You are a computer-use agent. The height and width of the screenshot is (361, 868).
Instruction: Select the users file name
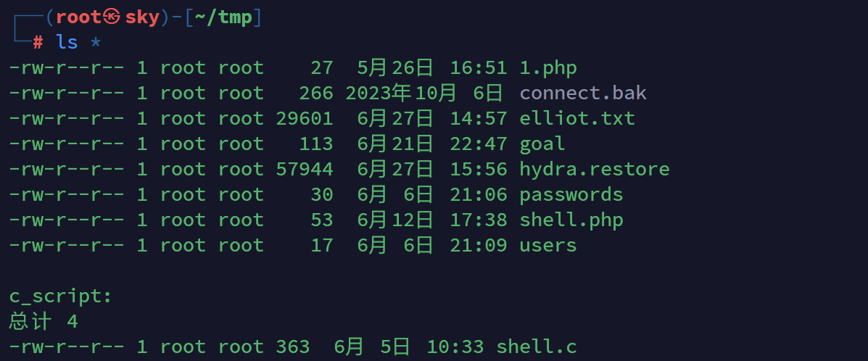548,246
